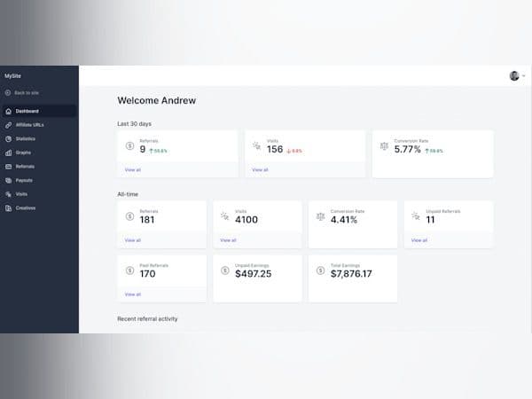Click the red decrease percentage by 156

(294, 151)
